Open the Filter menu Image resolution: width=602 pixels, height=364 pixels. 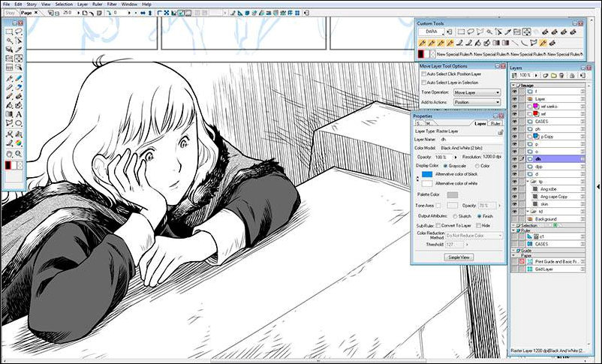click(x=111, y=4)
